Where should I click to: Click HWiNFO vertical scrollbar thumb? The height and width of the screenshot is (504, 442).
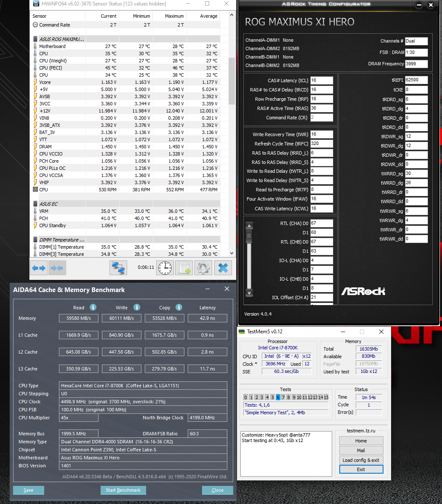[232, 81]
